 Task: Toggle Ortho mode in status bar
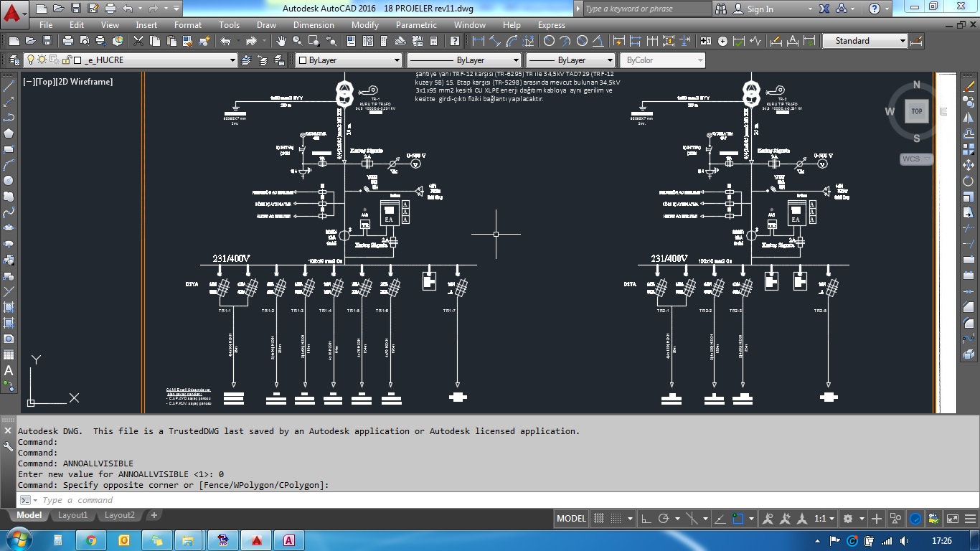pos(646,519)
